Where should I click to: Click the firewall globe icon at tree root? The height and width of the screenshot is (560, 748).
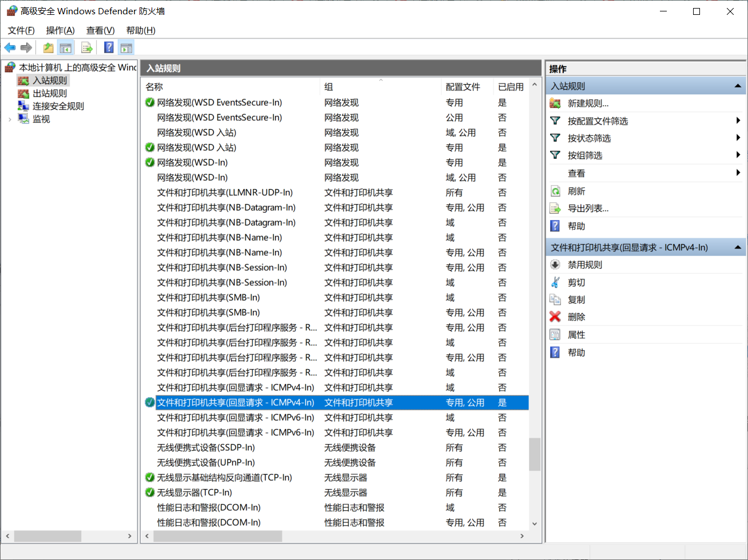[x=10, y=67]
